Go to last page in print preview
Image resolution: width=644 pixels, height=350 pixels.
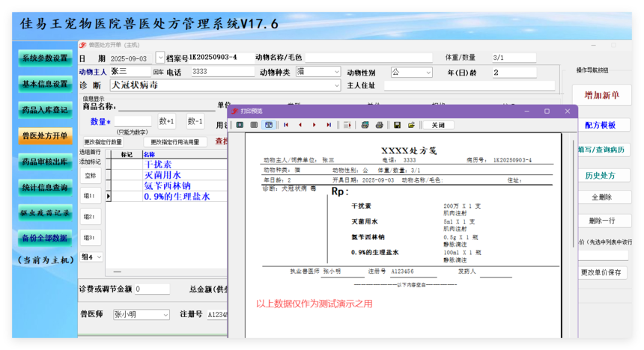329,125
